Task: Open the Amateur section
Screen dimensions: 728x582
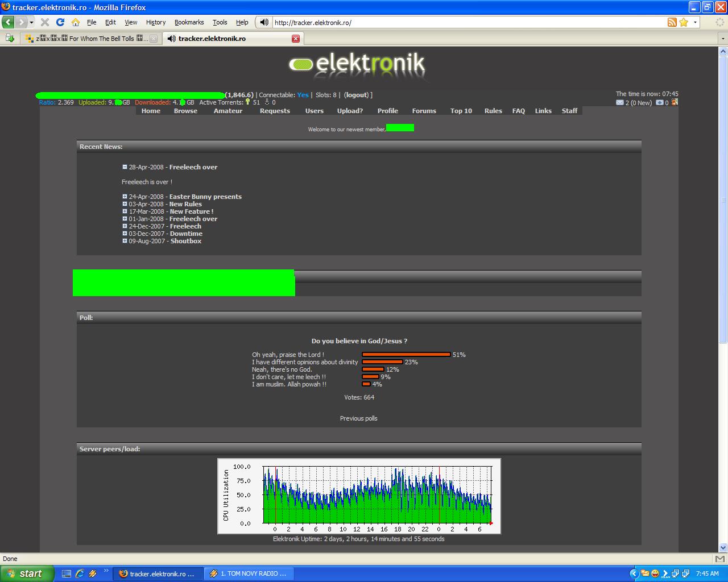Action: point(228,111)
